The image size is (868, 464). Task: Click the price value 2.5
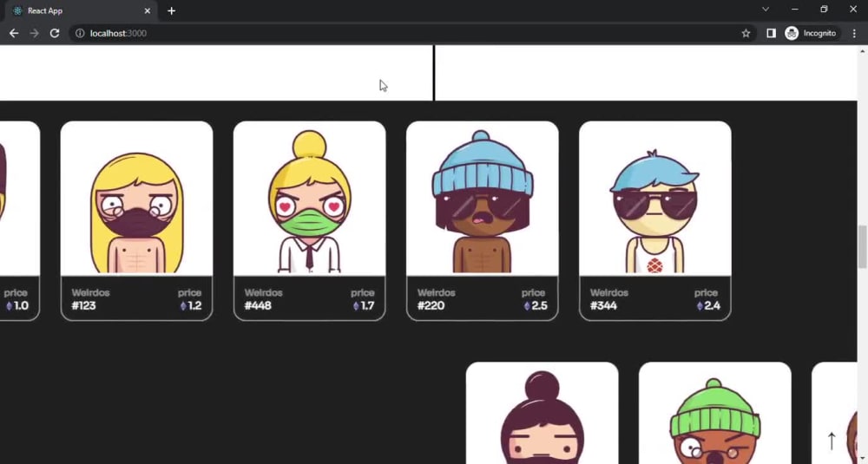539,305
